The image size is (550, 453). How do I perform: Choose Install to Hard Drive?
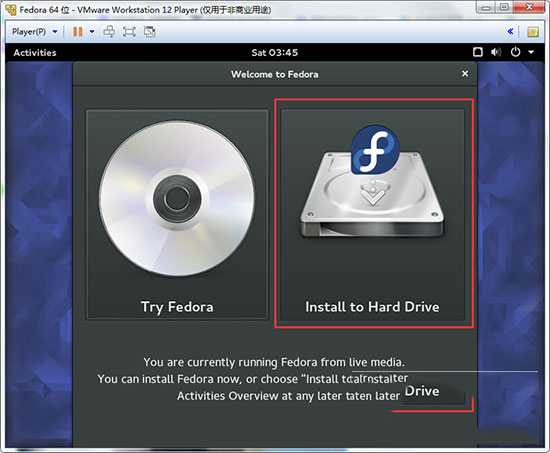pos(373,215)
